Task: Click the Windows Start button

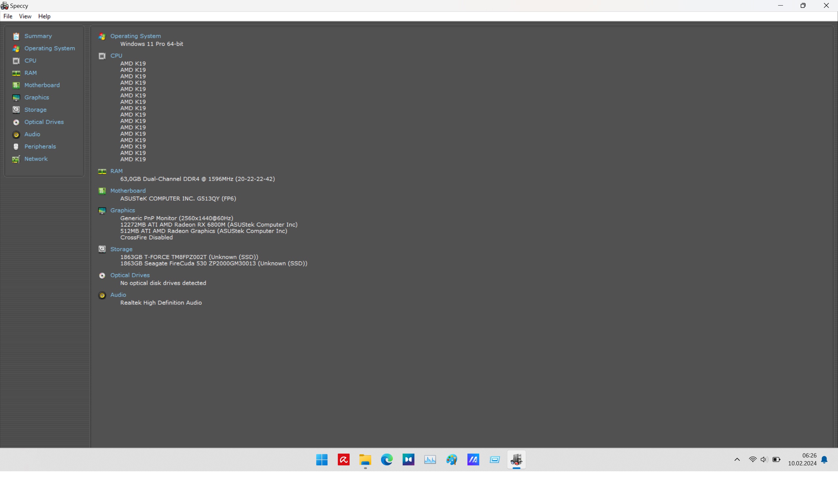Action: pos(322,459)
